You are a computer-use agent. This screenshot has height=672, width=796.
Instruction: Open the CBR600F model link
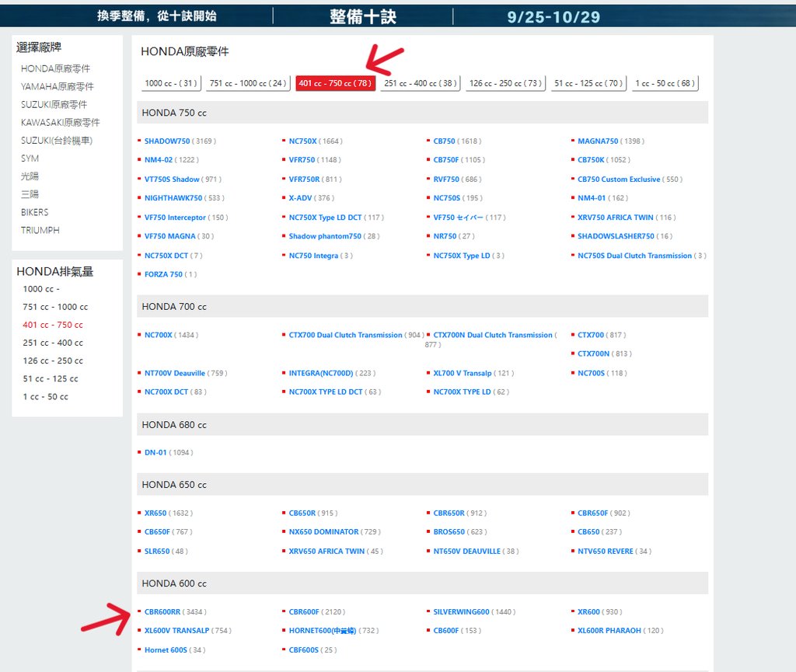click(304, 611)
